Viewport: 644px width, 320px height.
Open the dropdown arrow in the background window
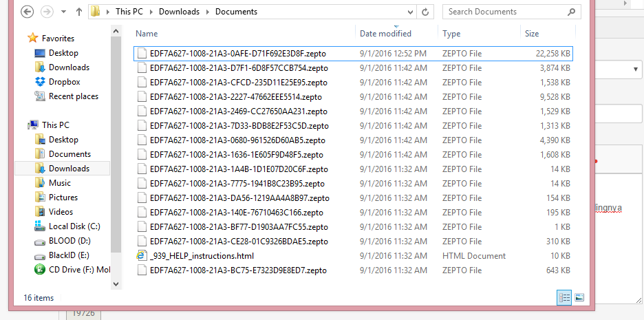(x=636, y=70)
